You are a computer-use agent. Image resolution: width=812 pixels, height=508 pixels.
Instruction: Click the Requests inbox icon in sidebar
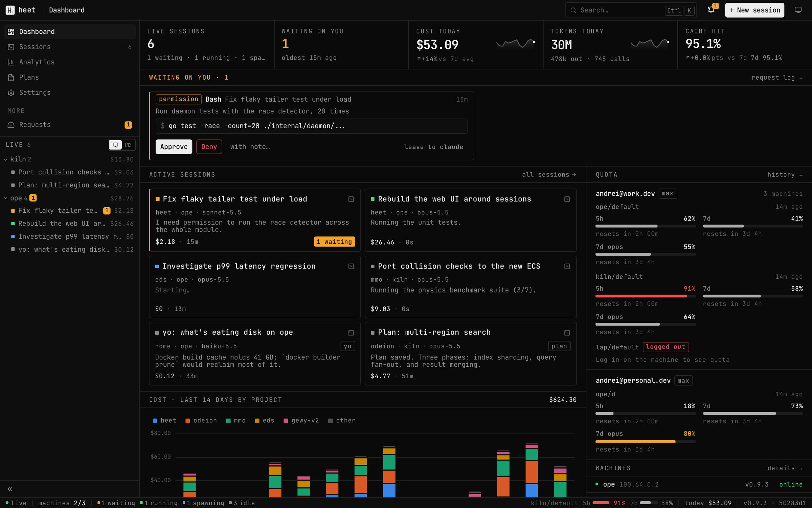pos(11,125)
